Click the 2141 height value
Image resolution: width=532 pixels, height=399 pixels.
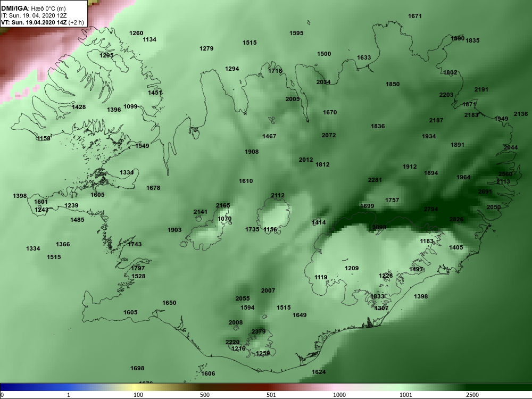click(x=200, y=212)
